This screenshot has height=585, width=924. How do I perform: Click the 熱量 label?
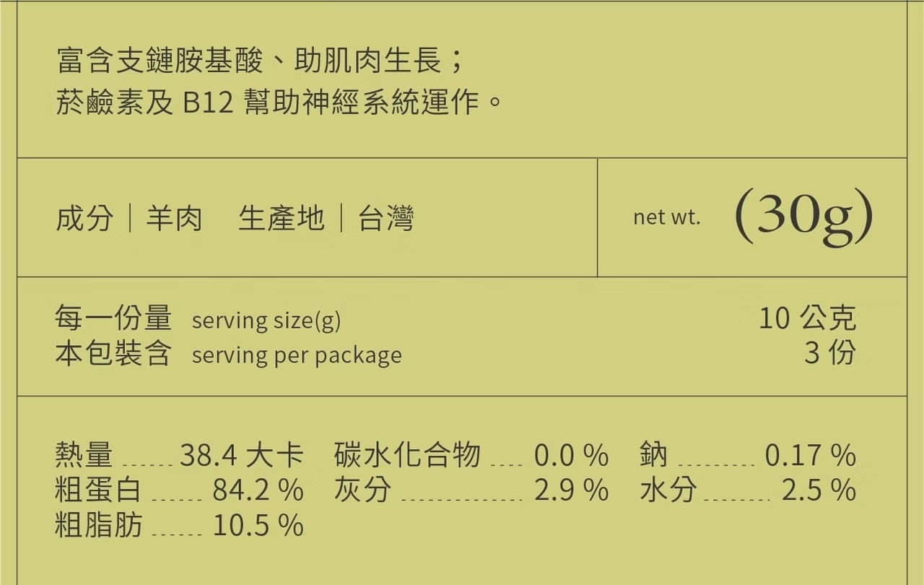[x=84, y=455]
